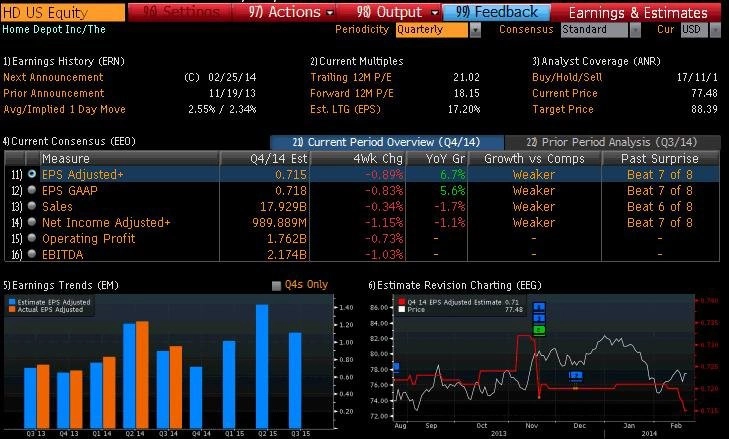Viewport: 729px width, 439px height.
Task: Click the Forward 12M P/E value 18.15
Action: tap(466, 93)
